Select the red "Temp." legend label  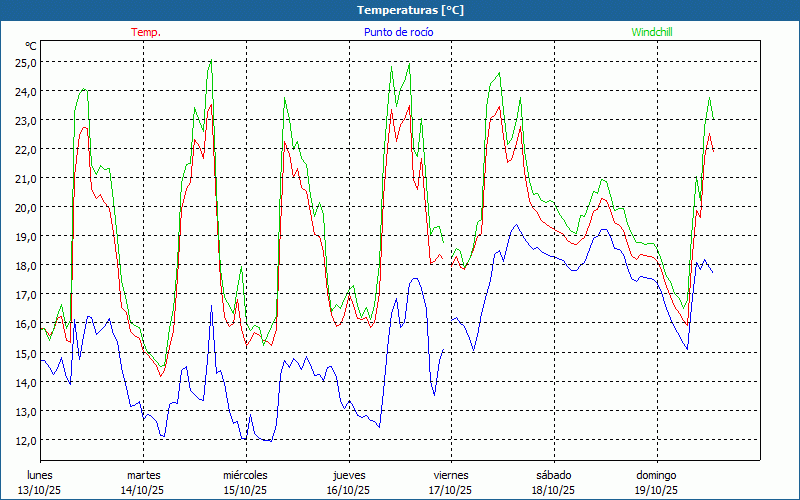point(146,32)
